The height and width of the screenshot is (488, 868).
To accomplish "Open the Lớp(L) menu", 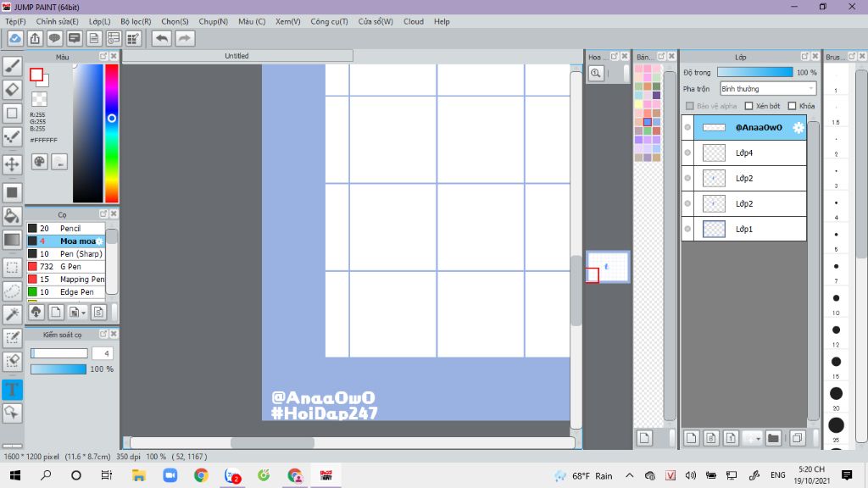I will 100,21.
